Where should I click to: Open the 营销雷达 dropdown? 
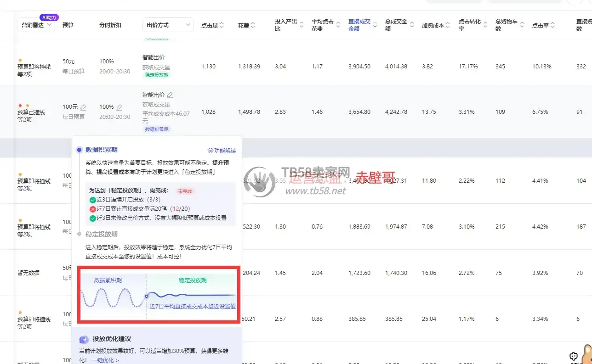tap(36, 25)
